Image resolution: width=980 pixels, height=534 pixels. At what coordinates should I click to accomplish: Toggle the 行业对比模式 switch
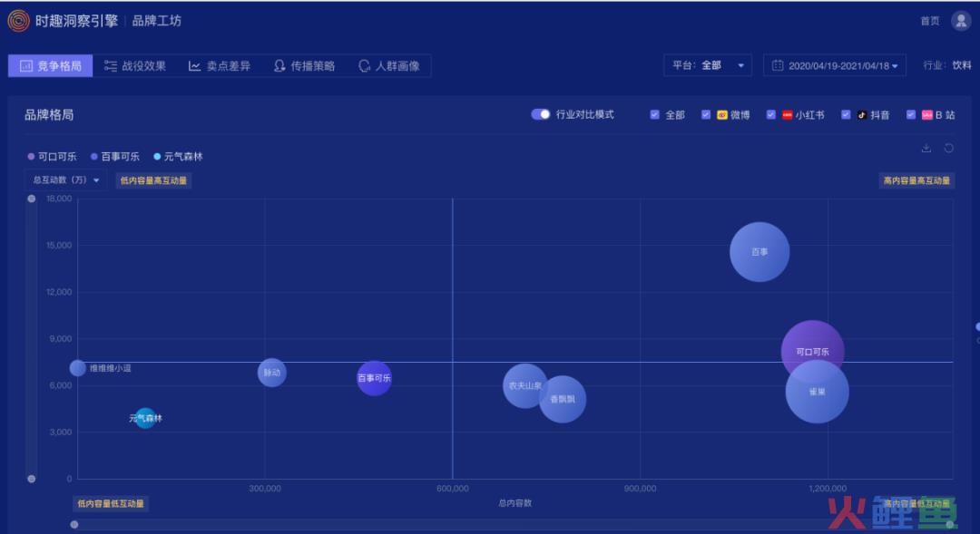tap(540, 114)
